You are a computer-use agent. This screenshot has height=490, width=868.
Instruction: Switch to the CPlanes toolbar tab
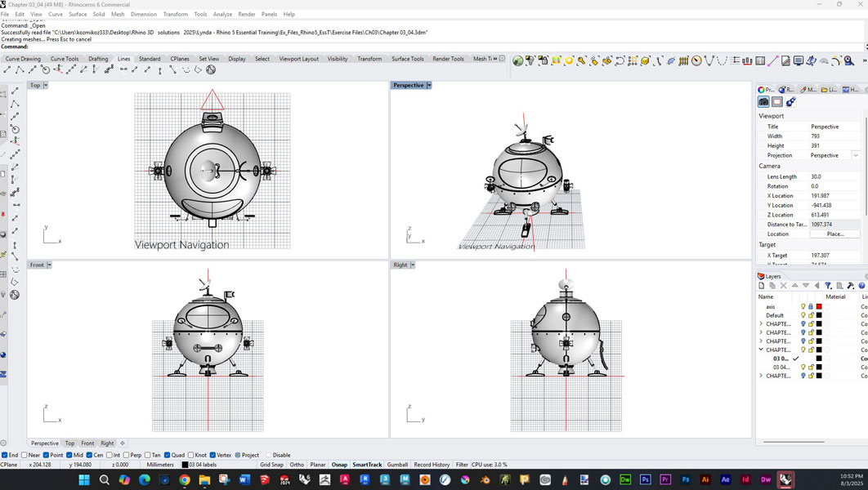pos(180,59)
